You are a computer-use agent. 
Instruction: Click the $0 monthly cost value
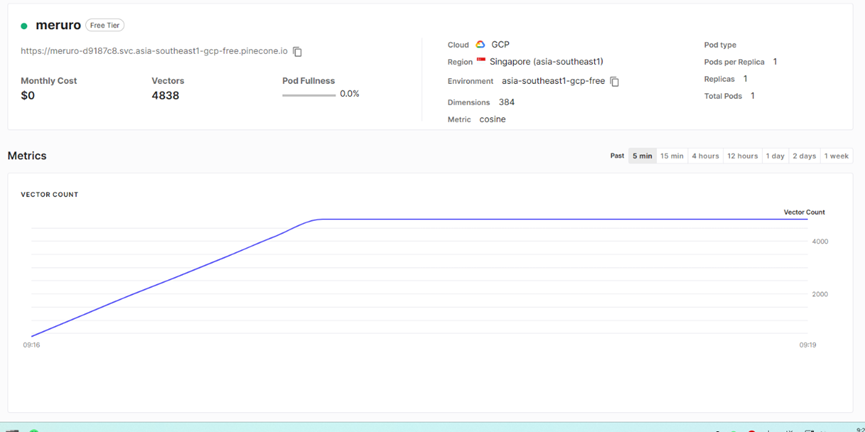[x=28, y=95]
